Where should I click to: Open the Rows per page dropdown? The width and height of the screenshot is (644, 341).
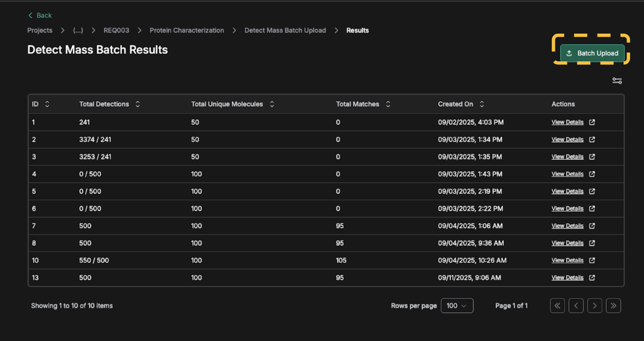(457, 306)
